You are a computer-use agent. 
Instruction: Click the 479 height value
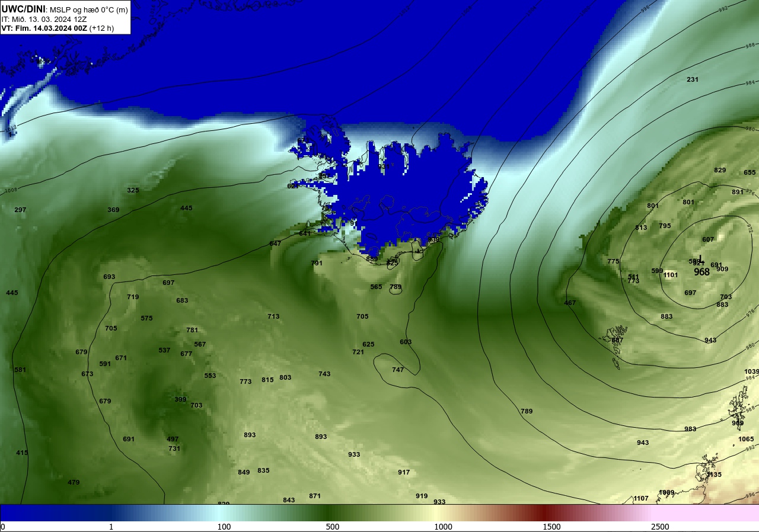(x=74, y=482)
